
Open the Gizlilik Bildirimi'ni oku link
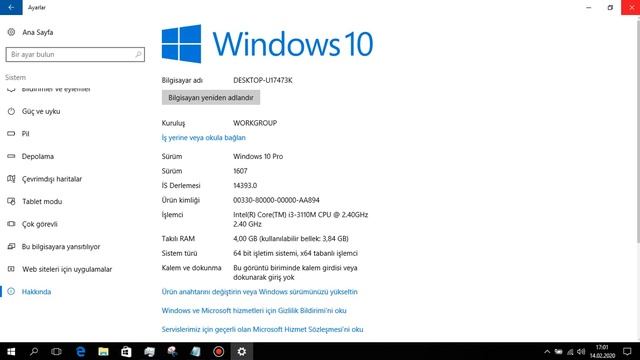coord(254,310)
